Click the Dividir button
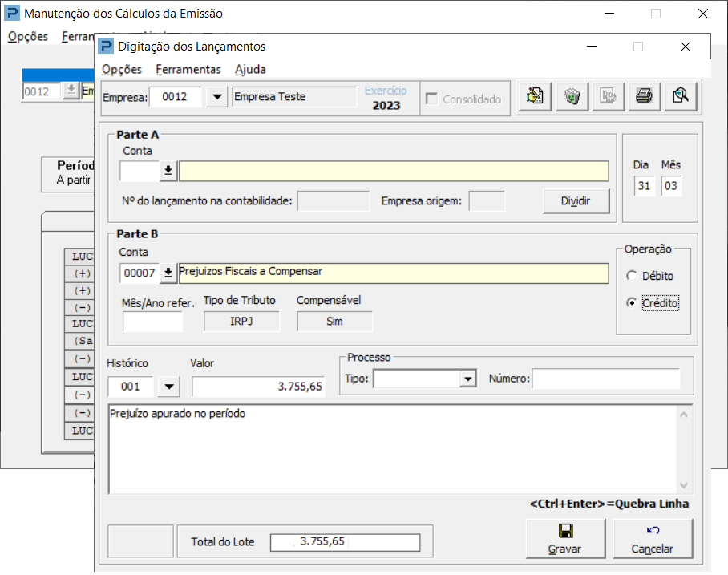The image size is (728, 575). point(576,201)
